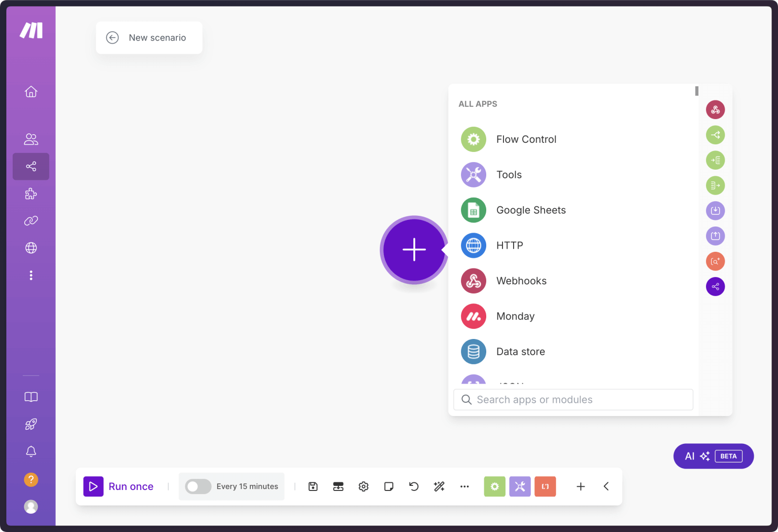The width and height of the screenshot is (778, 532).
Task: Select HTTP from the apps list
Action: 510,246
